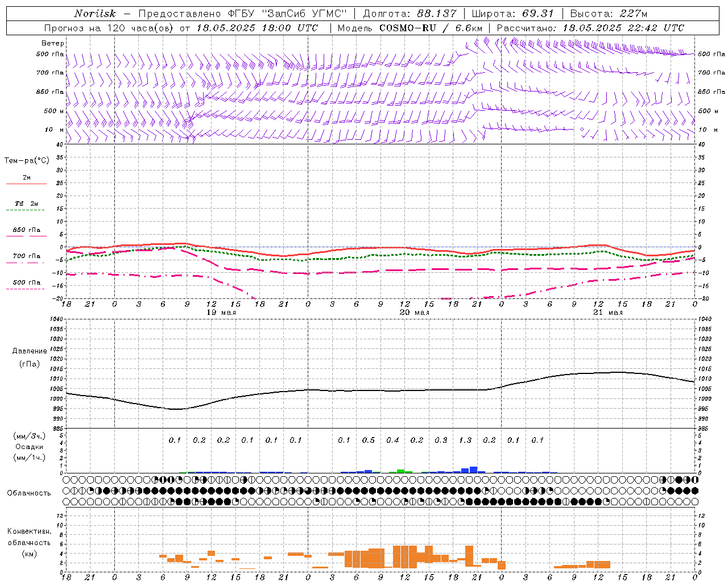Click the "Рассчитано: 18.05.2025 22:42 UTC" text
This screenshot has width=728, height=582.
tap(590, 28)
